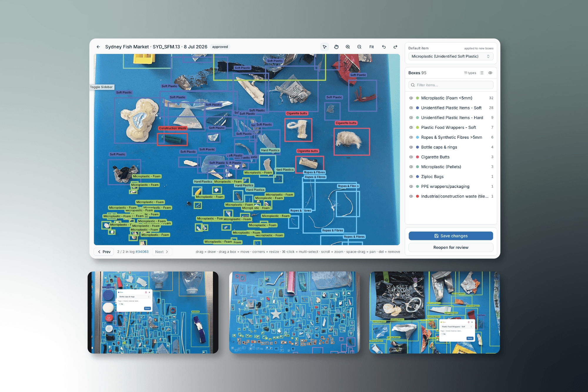Select the pointer cursor tool
The width and height of the screenshot is (588, 392).
(x=325, y=47)
